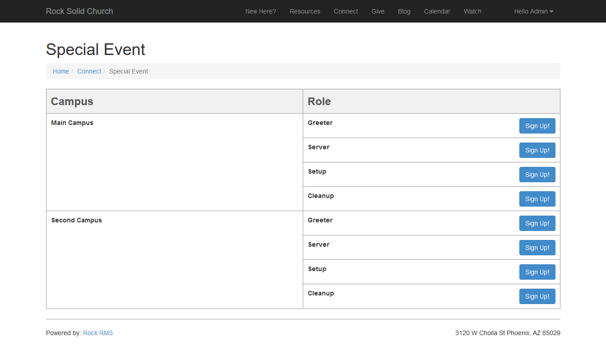The height and width of the screenshot is (364, 606).
Task: Sign up as Greeter for Second Campus
Action: click(537, 223)
